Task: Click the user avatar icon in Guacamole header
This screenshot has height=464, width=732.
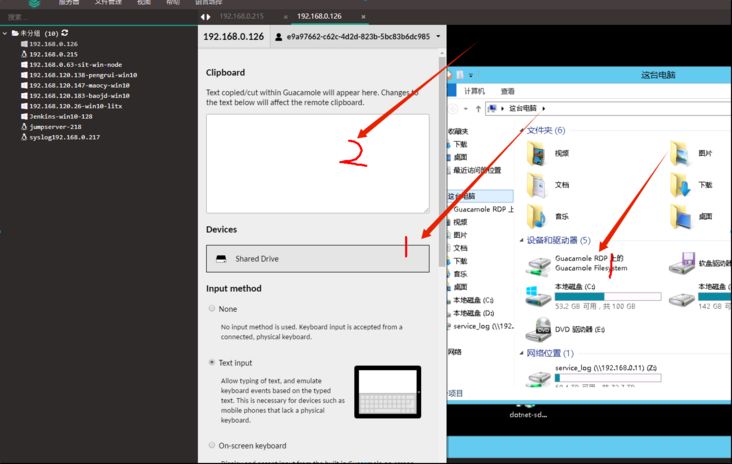Action: 279,37
